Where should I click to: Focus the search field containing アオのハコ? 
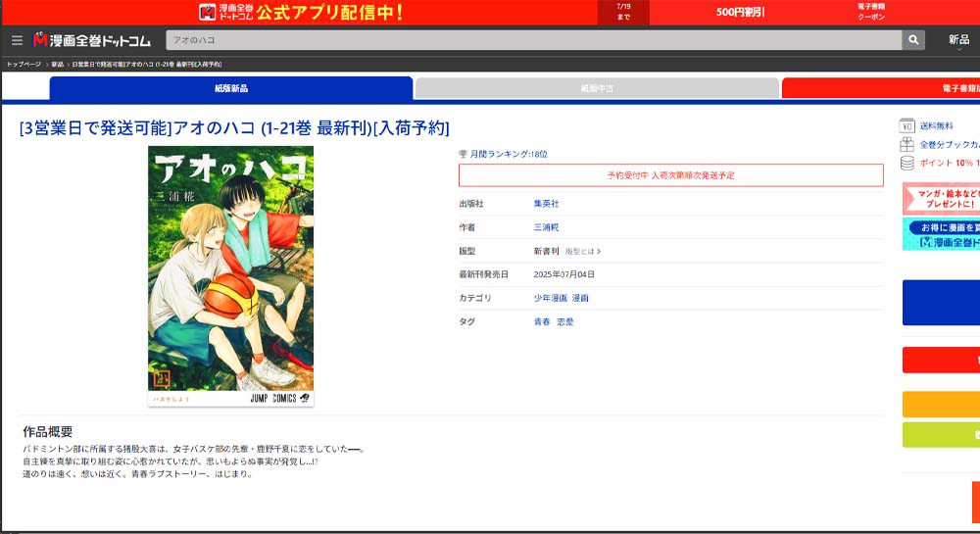click(x=534, y=40)
